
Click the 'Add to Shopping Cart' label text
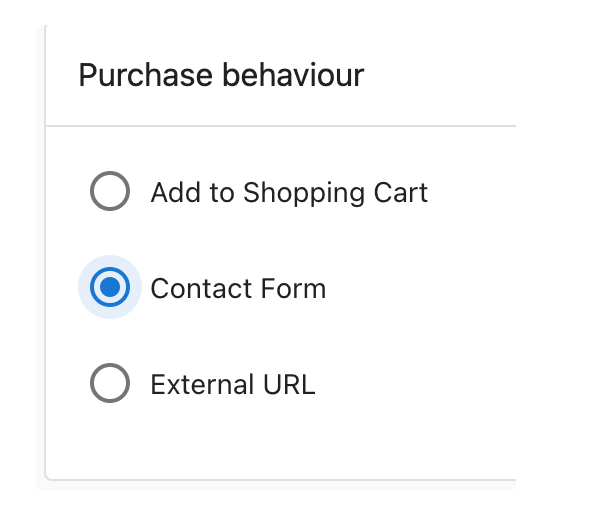[289, 193]
